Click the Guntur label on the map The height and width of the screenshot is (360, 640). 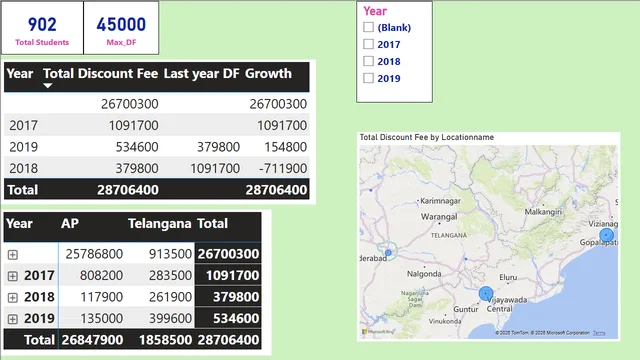click(x=466, y=309)
